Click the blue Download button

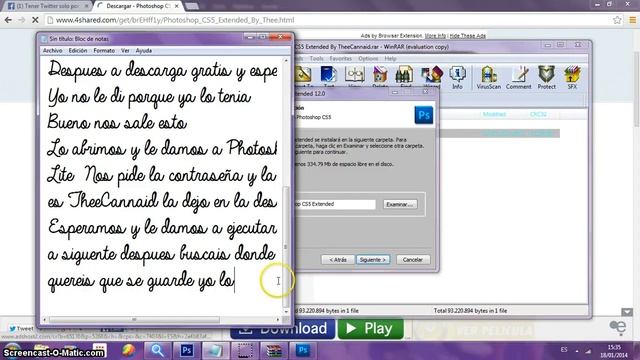pyautogui.click(x=282, y=329)
